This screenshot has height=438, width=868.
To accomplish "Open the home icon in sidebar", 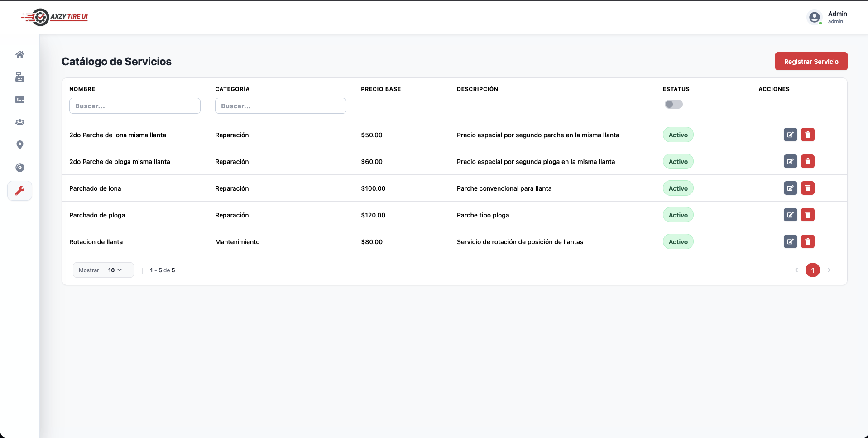I will (x=20, y=54).
